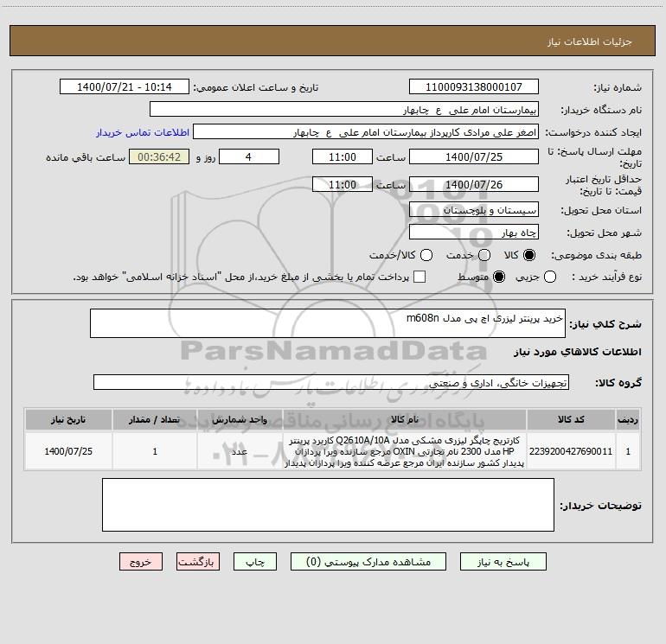
Task: Click the response deadline hour 11:00 field
Action: point(343,156)
